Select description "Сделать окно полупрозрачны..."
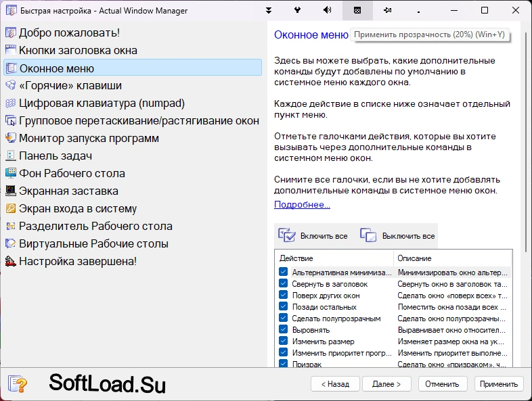This screenshot has height=401, width=532. pyautogui.click(x=451, y=319)
